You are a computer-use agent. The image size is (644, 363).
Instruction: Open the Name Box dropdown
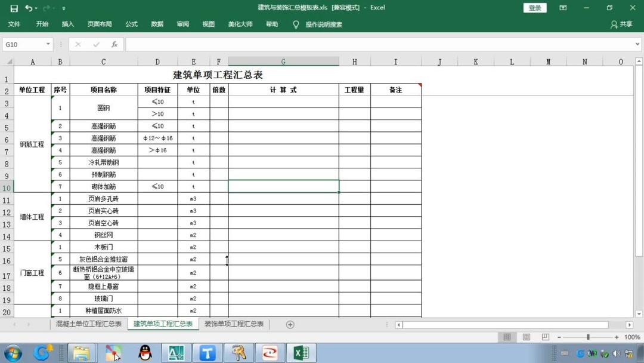[x=49, y=44]
